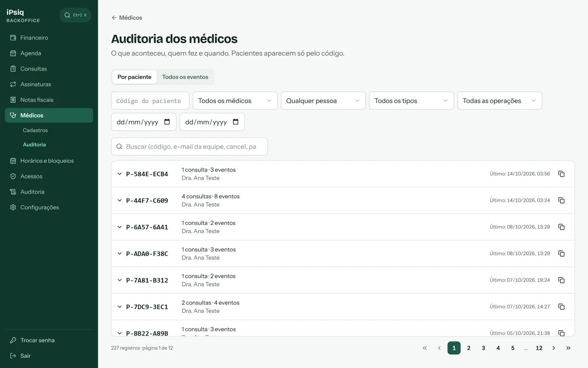Open Assinaturas in the sidebar

49,84
